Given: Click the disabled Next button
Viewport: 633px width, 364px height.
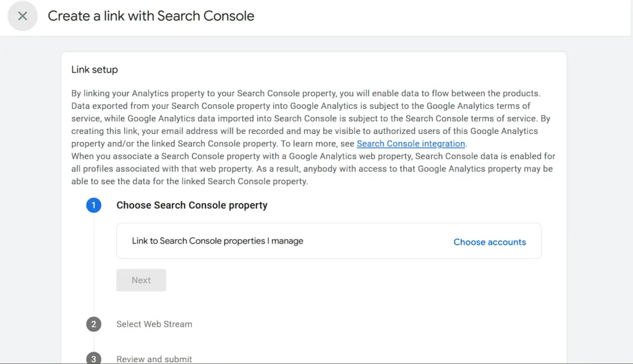Looking at the screenshot, I should point(142,280).
